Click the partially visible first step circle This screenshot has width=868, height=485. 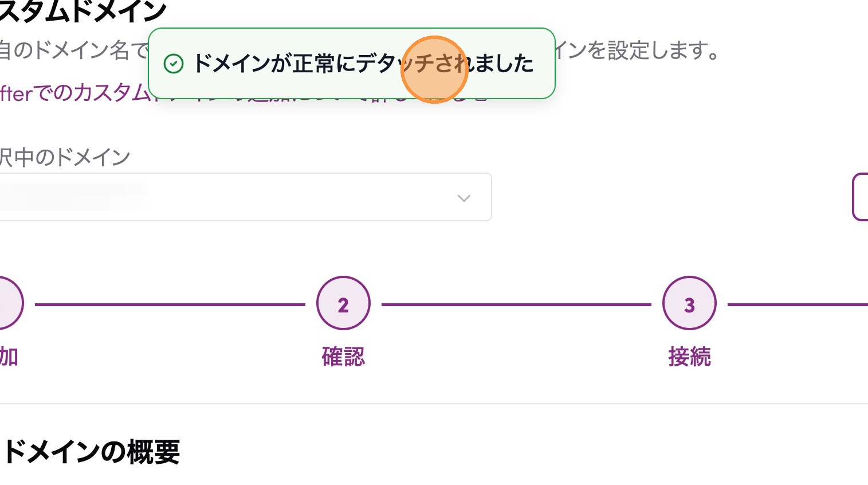9,304
